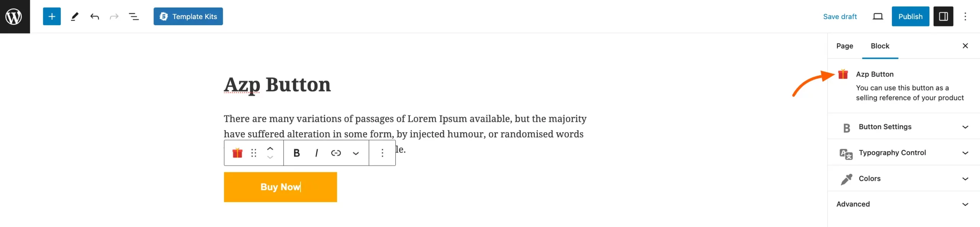This screenshot has width=980, height=227.
Task: Expand the Button Settings panel
Action: pos(903,126)
